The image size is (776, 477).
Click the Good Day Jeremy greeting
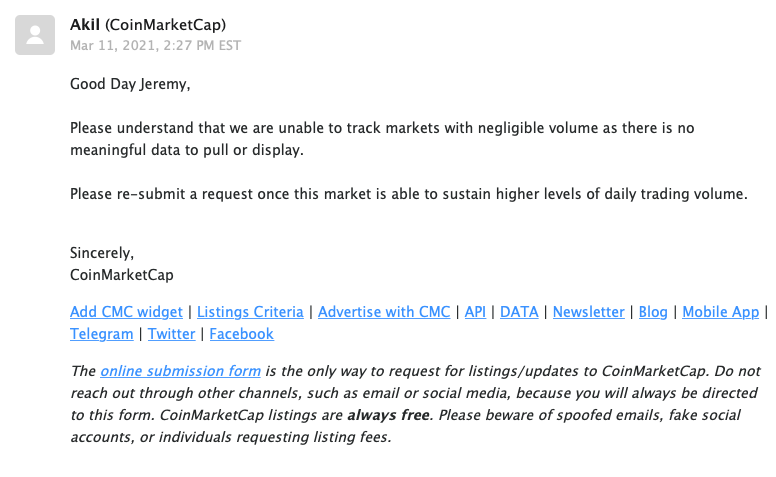130,84
